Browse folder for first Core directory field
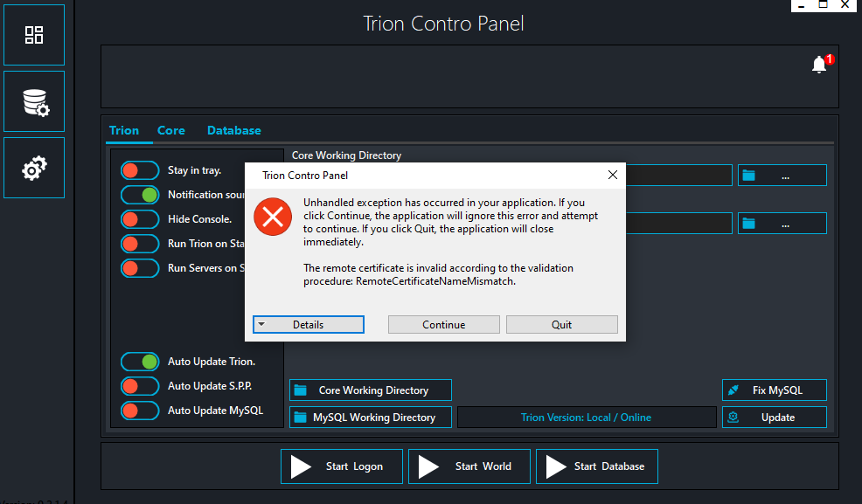The image size is (862, 504). pyautogui.click(x=782, y=176)
